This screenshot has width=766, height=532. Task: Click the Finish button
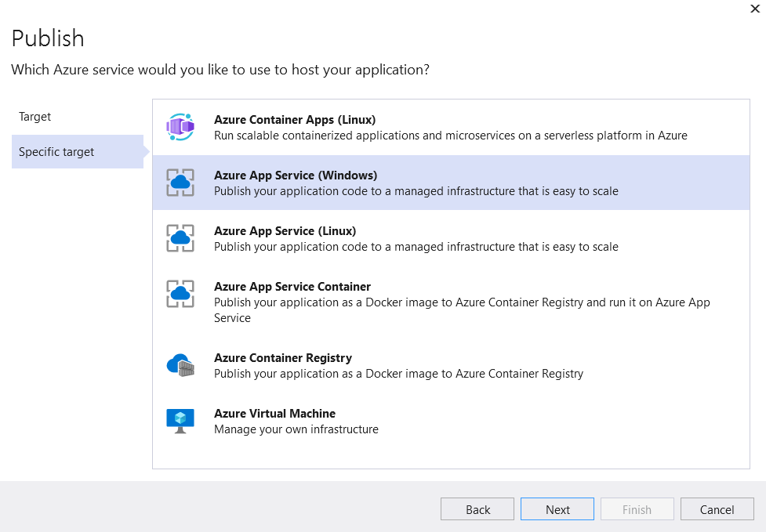pos(637,509)
